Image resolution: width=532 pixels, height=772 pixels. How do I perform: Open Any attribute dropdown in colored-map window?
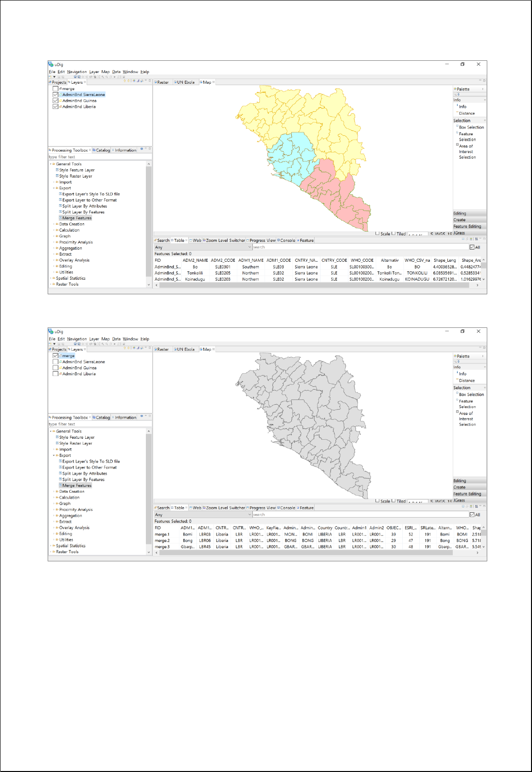203,247
